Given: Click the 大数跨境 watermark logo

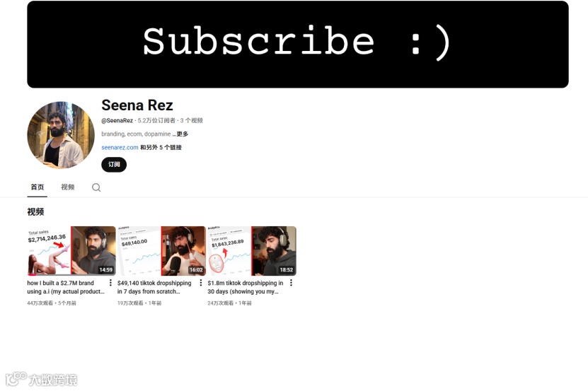Looking at the screenshot, I should point(42,380).
